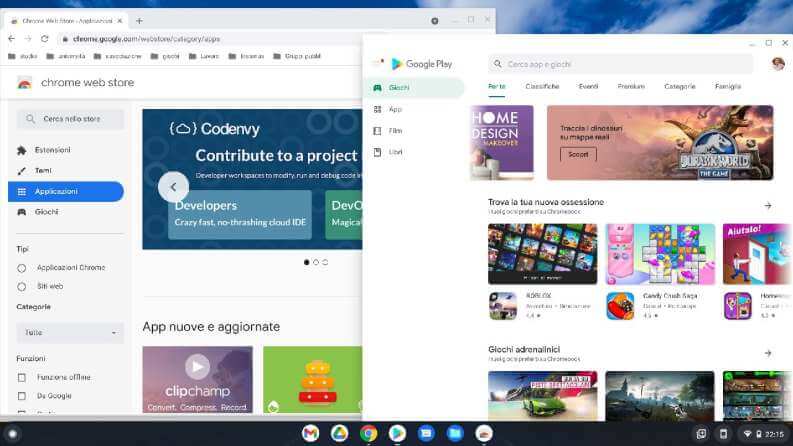Click the screen capture tray icon
This screenshot has height=446, width=793.
[701, 434]
